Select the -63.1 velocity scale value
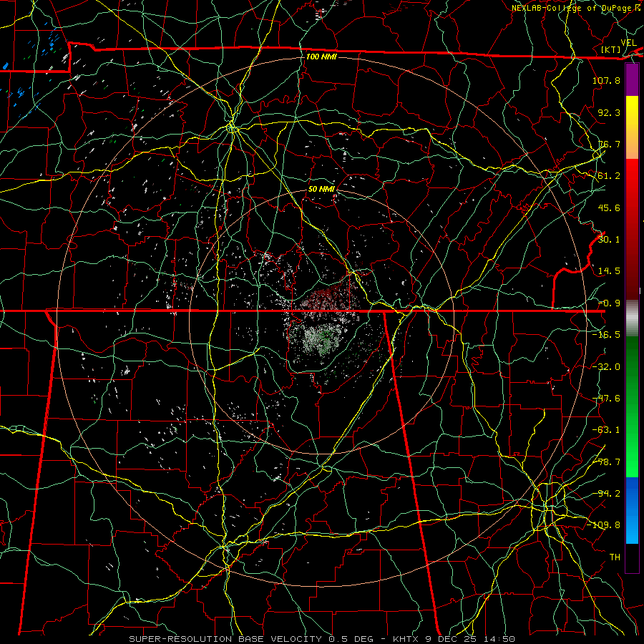This screenshot has width=644, height=644. [606, 429]
